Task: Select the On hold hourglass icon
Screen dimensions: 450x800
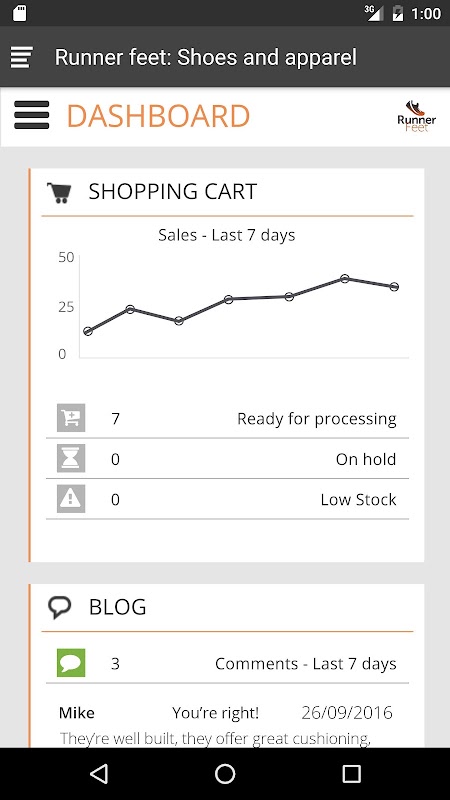Action: click(71, 459)
